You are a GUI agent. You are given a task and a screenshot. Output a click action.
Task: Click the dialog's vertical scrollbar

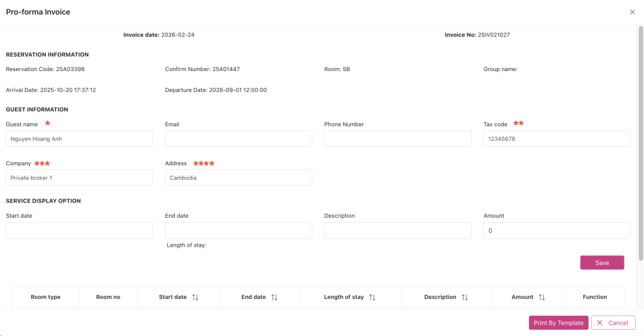click(x=640, y=145)
